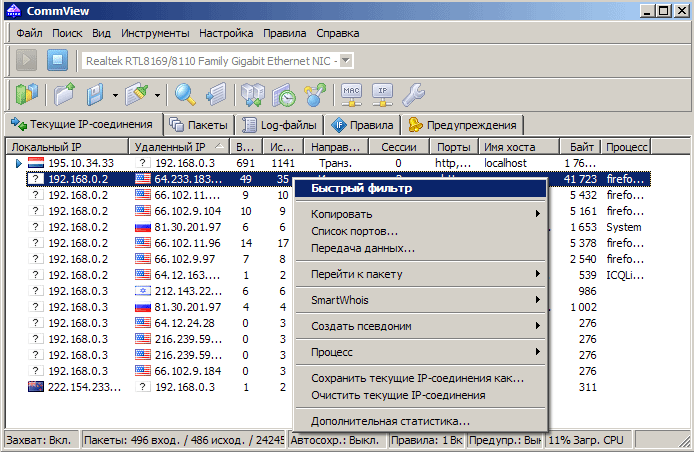The image size is (694, 452).
Task: Choose Список портов... menu entry
Action: [420, 231]
